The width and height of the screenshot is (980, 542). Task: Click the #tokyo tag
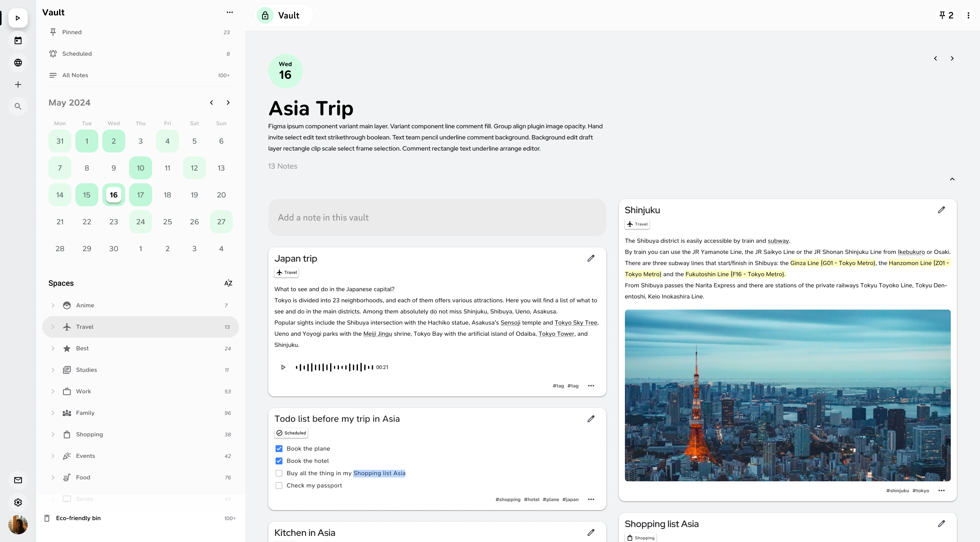[921, 491]
